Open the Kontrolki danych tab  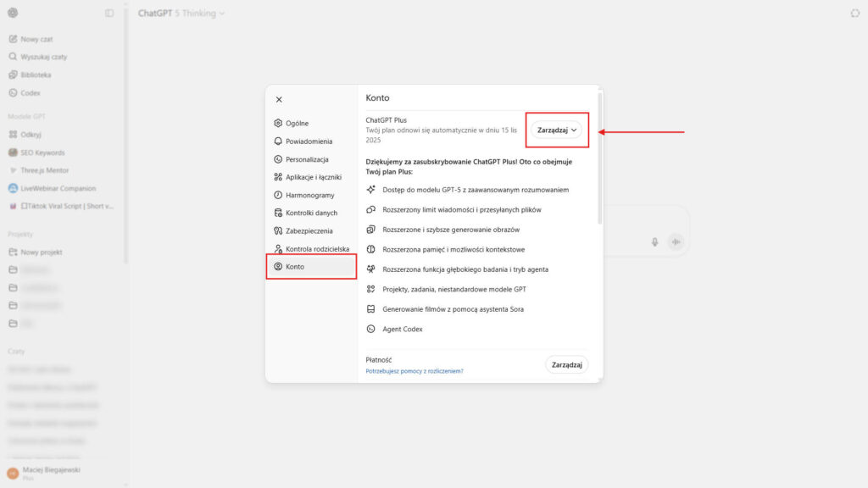pos(311,213)
